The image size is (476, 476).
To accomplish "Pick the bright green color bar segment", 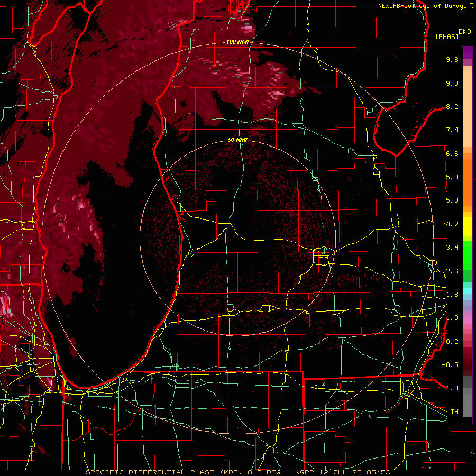I will pyautogui.click(x=467, y=255).
